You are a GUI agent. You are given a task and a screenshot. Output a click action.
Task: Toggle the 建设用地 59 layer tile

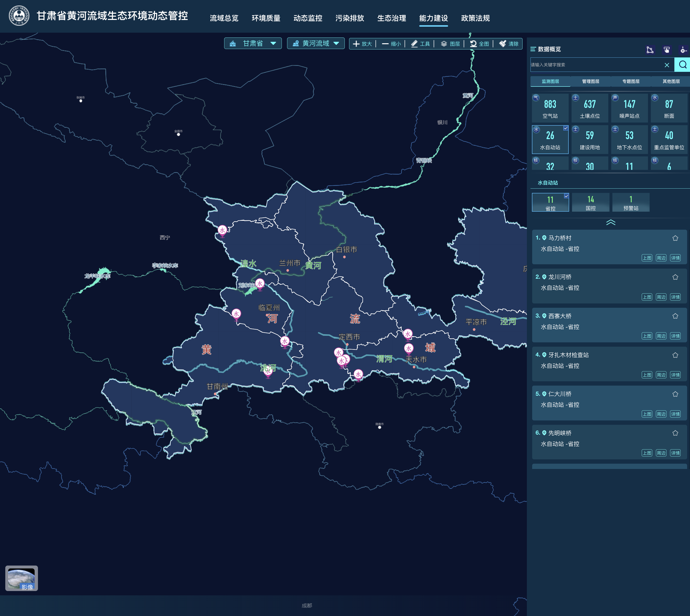tap(590, 139)
